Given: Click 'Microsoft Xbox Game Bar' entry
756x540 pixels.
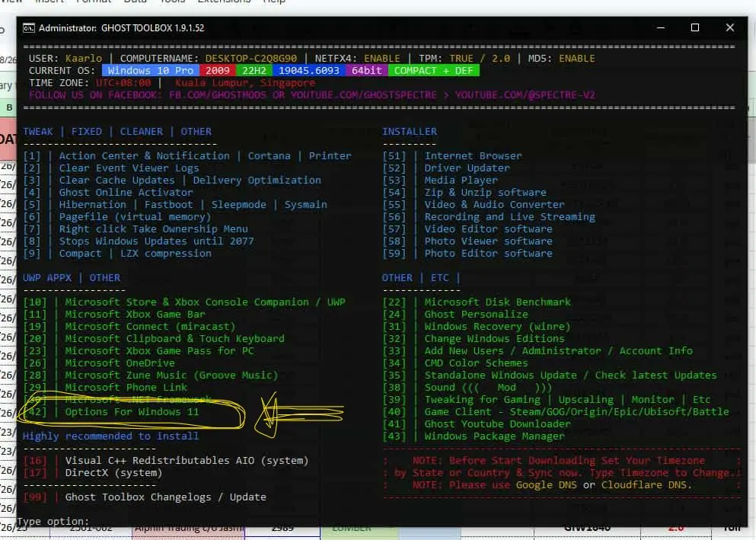Looking at the screenshot, I should click(135, 315).
